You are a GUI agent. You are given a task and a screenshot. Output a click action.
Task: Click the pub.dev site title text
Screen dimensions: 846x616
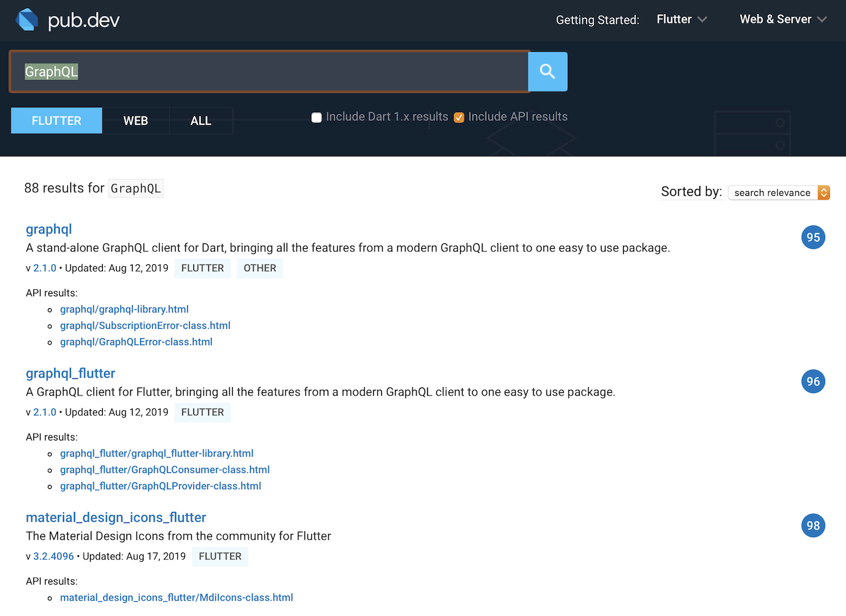coord(84,20)
